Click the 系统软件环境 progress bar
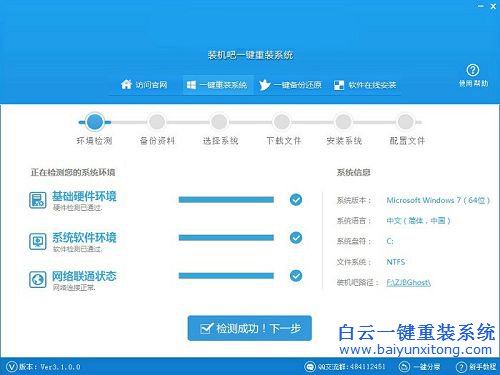 click(226, 238)
